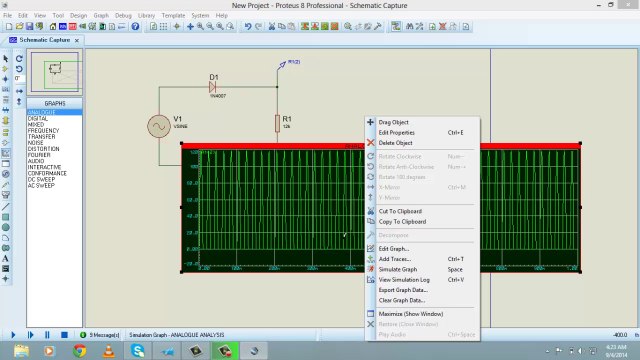Choose Export Graph Data... in context menu
Image resolution: width=640 pixels, height=360 pixels.
(x=422, y=290)
